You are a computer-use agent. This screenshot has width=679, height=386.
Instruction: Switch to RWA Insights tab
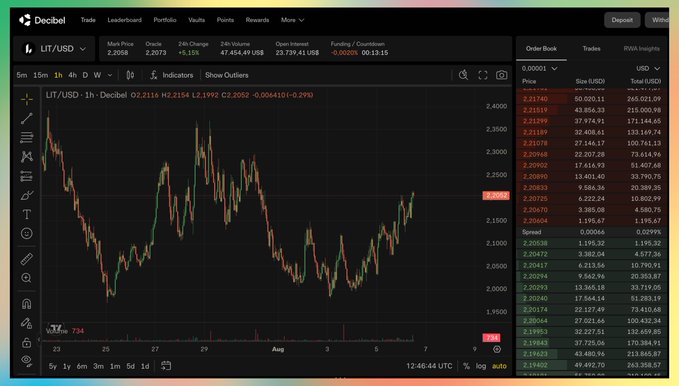click(641, 49)
